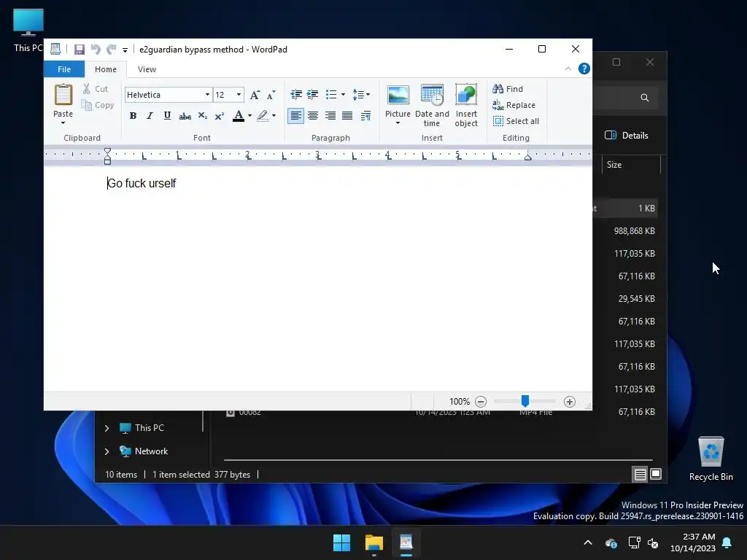Viewport: 747px width, 560px height.
Task: Open the list style dropdown arrow
Action: [x=343, y=94]
